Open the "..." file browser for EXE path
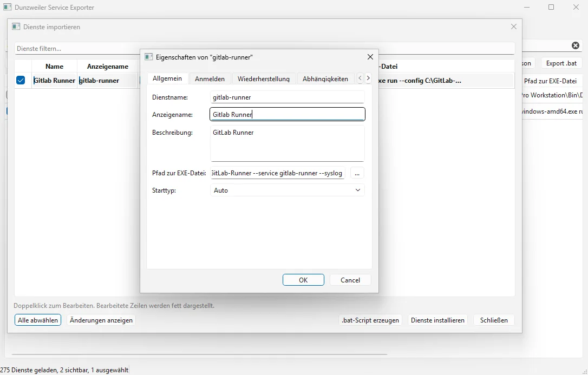The image size is (588, 375). (x=357, y=173)
